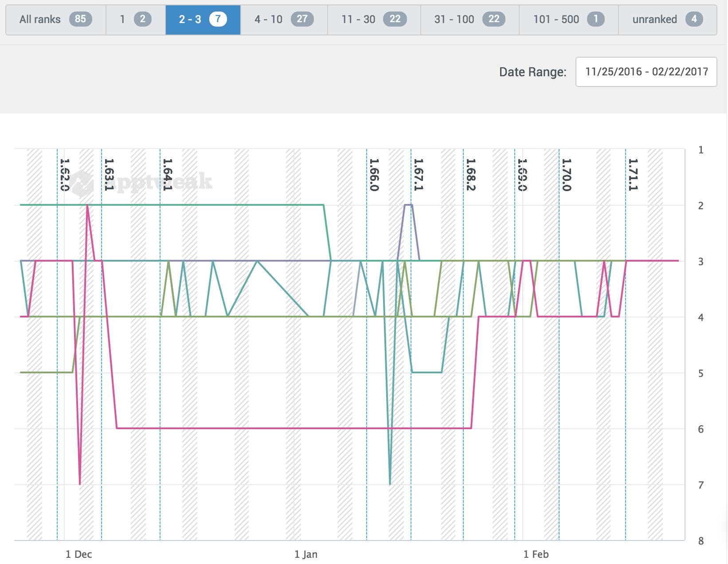Open the Date Range picker field
This screenshot has height=564, width=728.
click(646, 72)
